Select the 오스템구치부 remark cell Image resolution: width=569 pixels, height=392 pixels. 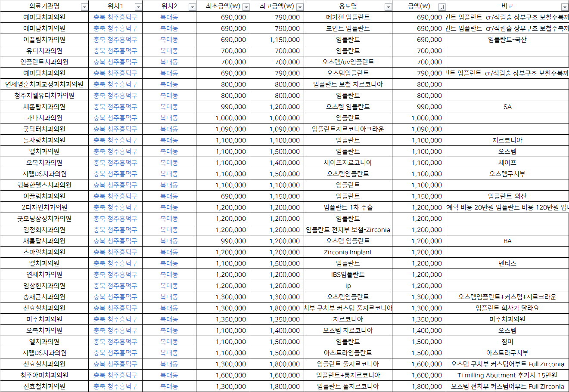507,174
